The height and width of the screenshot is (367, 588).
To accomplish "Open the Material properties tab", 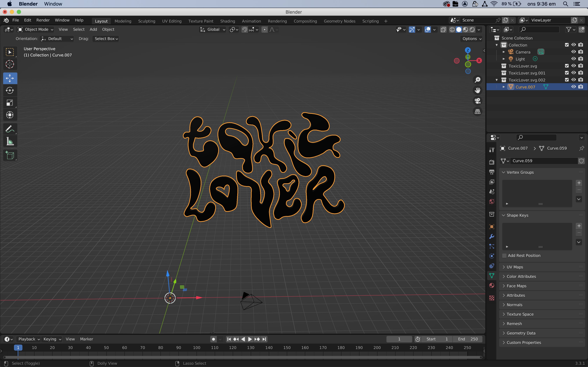I will click(492, 285).
